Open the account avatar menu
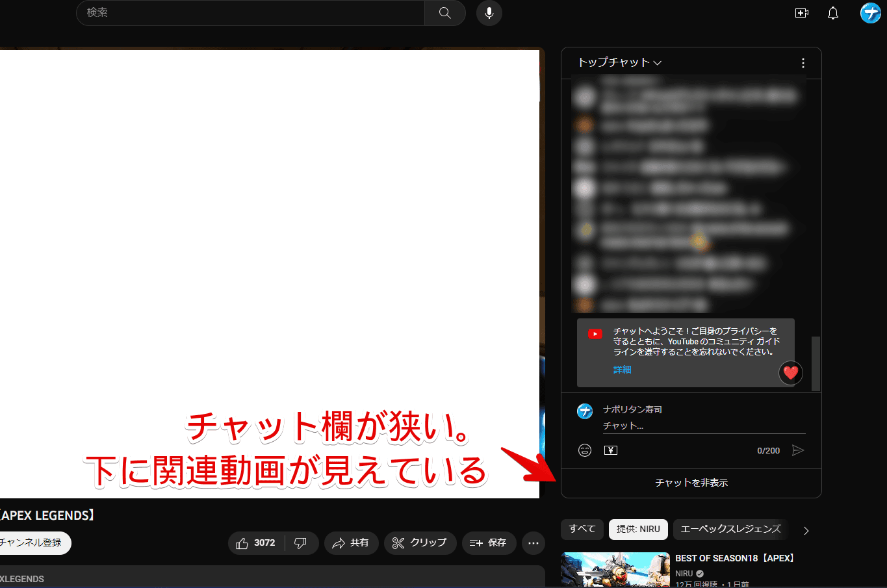Viewport: 887px width, 588px height. pyautogui.click(x=870, y=13)
